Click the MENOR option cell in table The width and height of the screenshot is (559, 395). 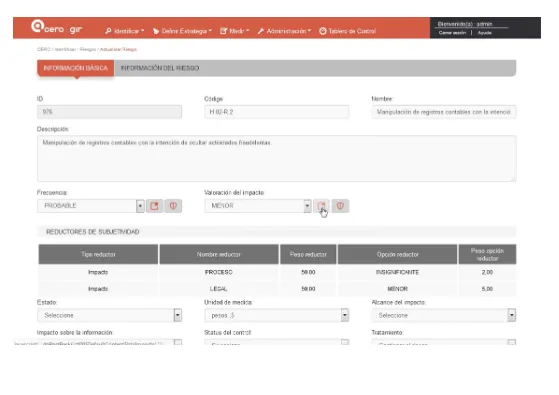(x=398, y=289)
